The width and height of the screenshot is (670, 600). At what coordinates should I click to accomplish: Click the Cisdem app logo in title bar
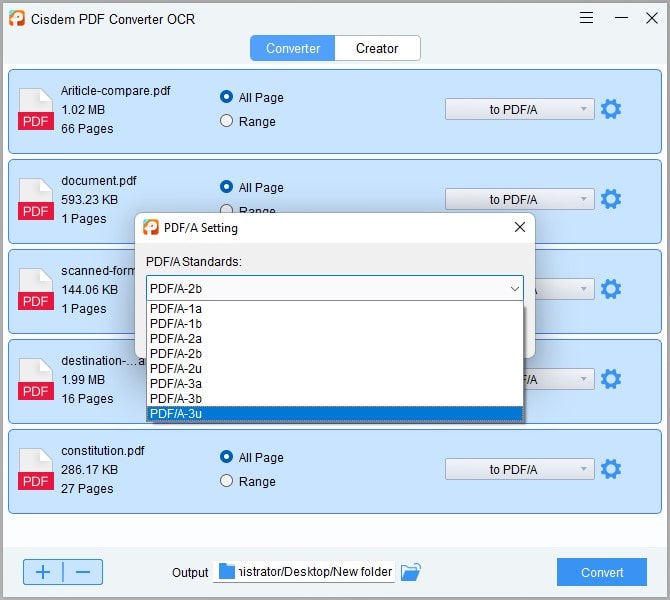click(x=17, y=19)
